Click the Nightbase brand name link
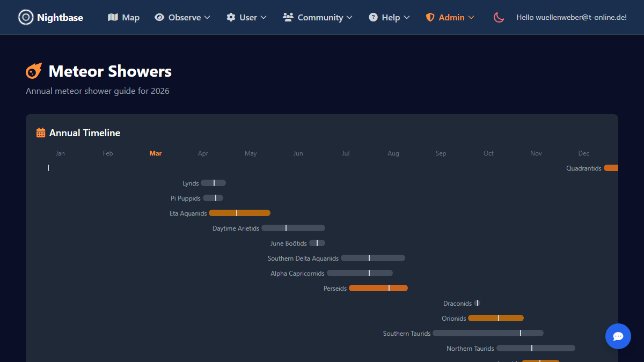 [x=60, y=17]
